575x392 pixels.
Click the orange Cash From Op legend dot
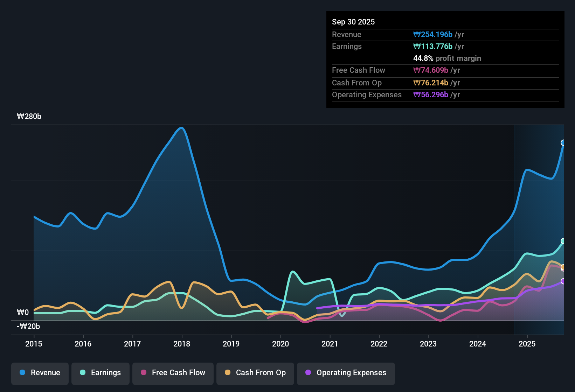228,373
